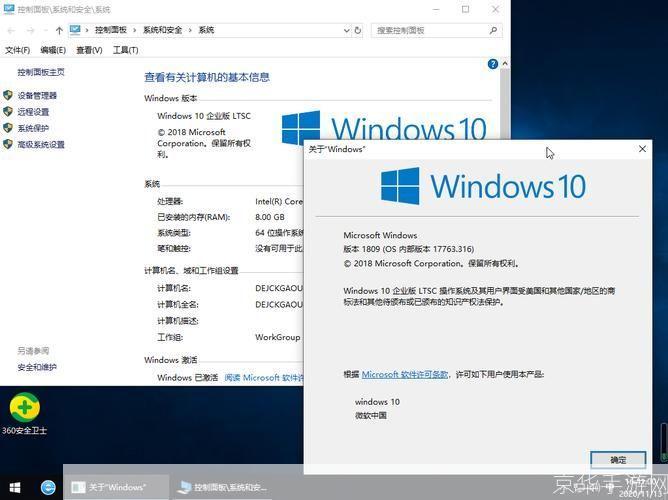This screenshot has width=668, height=500.
Task: Minimize the Control Panel window
Action: point(436,9)
